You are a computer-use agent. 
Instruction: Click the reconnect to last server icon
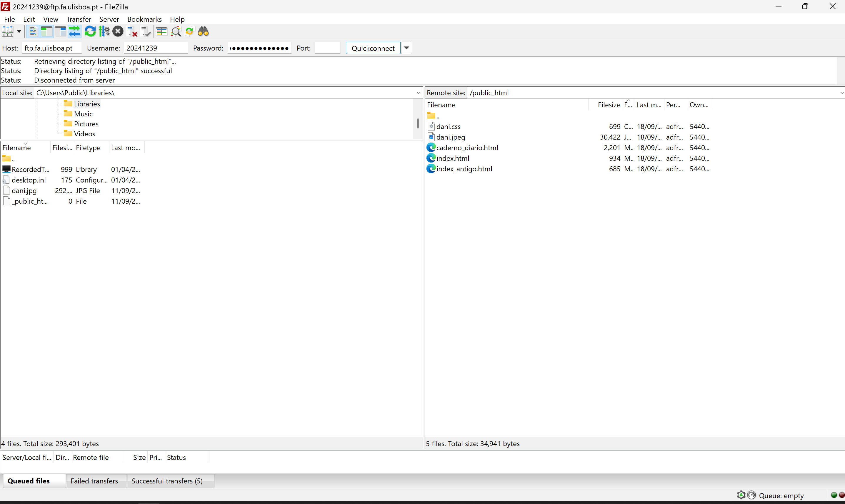click(146, 31)
